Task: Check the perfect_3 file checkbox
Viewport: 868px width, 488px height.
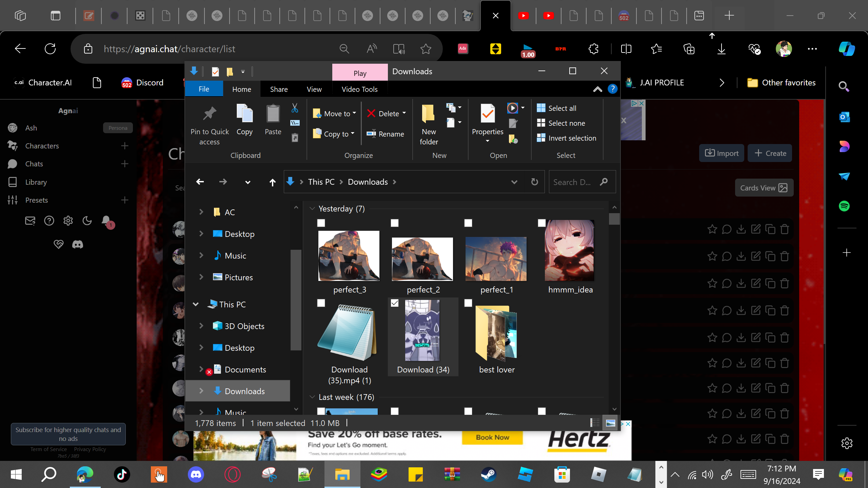Action: (x=321, y=223)
